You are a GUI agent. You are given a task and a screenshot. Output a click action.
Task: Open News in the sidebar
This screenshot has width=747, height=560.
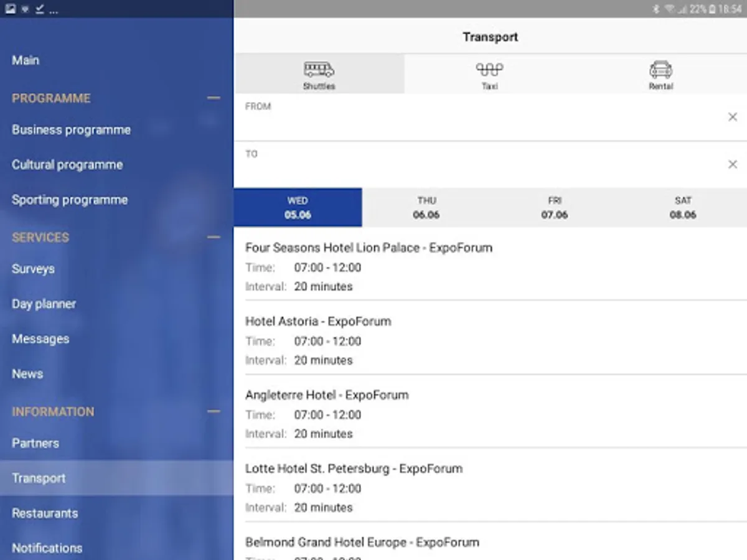coord(116,374)
